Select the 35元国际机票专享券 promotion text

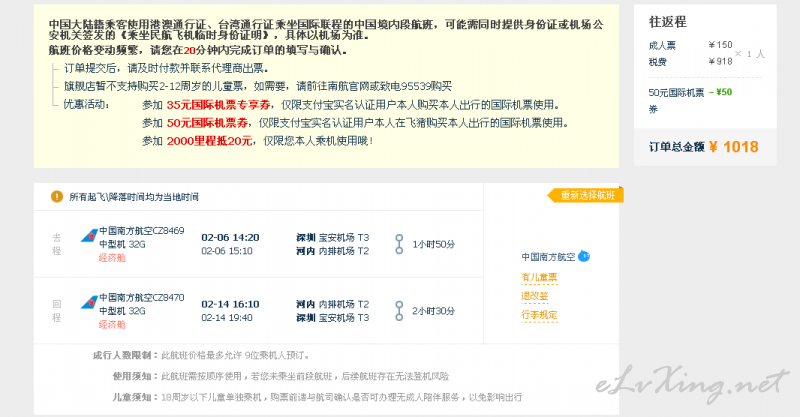tap(218, 105)
